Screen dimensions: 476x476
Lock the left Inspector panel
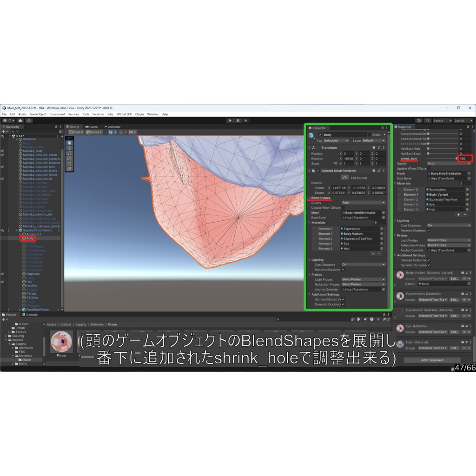pos(382,128)
